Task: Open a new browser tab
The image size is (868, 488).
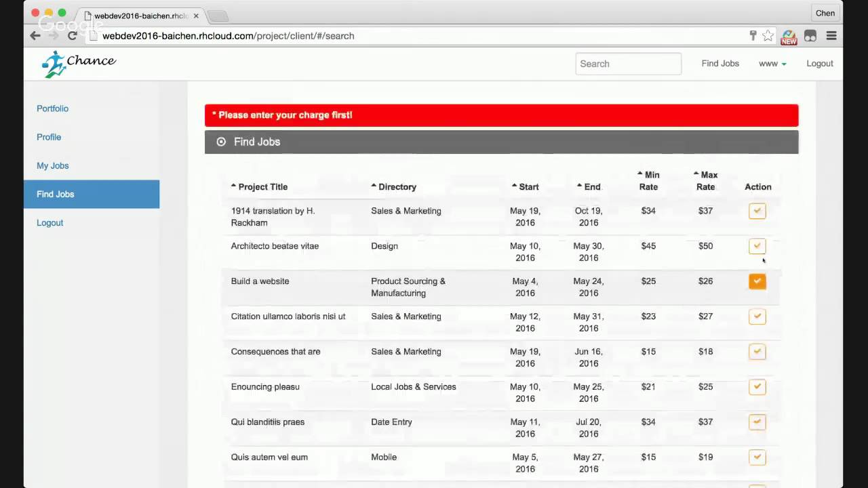Action: (x=218, y=16)
